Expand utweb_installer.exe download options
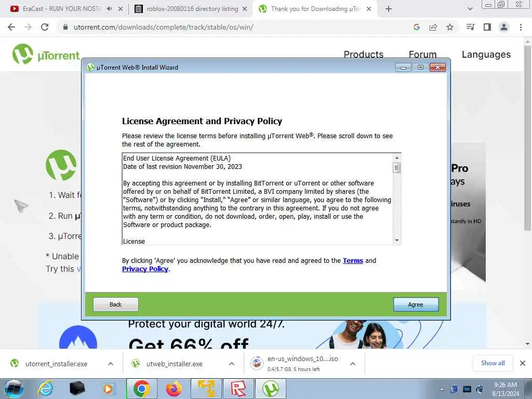 [x=232, y=364]
